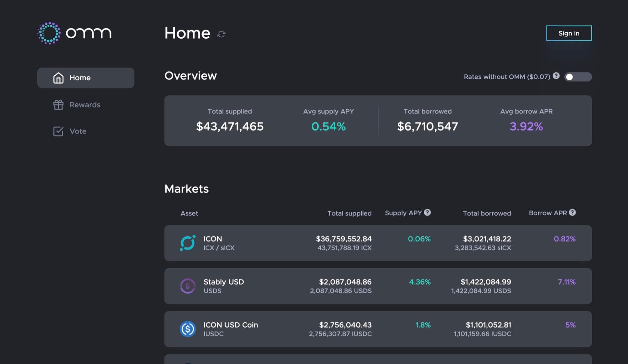The height and width of the screenshot is (364, 628).
Task: Click the Omm logo icon
Action: coord(49,33)
